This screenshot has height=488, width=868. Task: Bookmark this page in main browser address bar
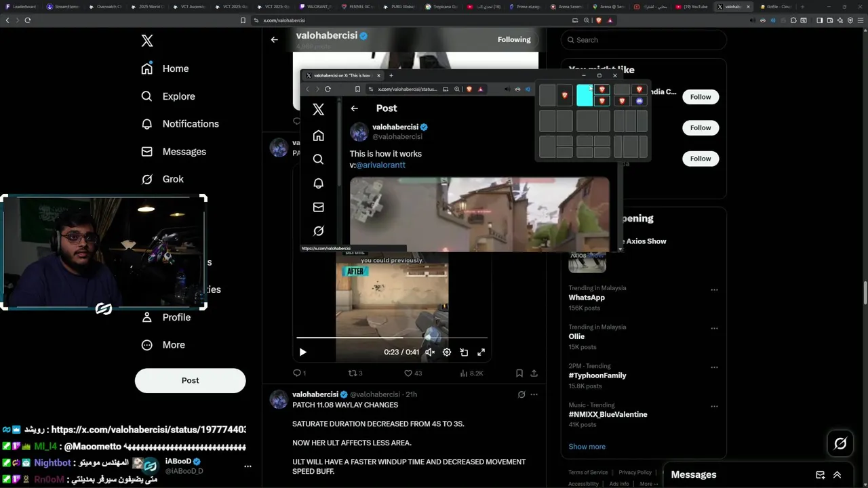coord(243,20)
